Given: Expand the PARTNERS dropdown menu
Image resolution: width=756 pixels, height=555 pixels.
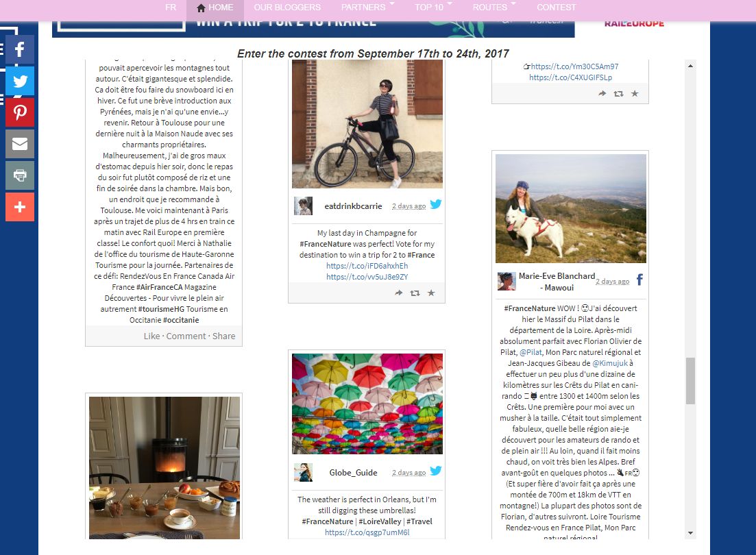Looking at the screenshot, I should click(x=367, y=8).
